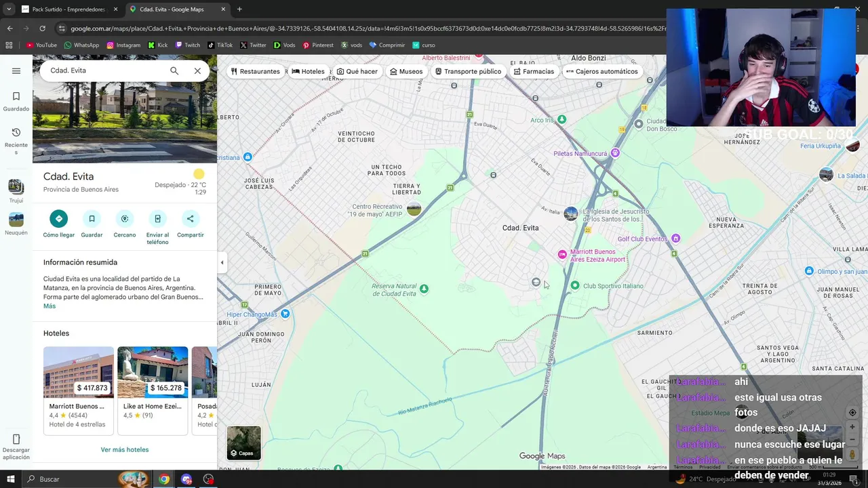Open the Trujui recent place
The width and height of the screenshot is (868, 488).
pos(16,191)
